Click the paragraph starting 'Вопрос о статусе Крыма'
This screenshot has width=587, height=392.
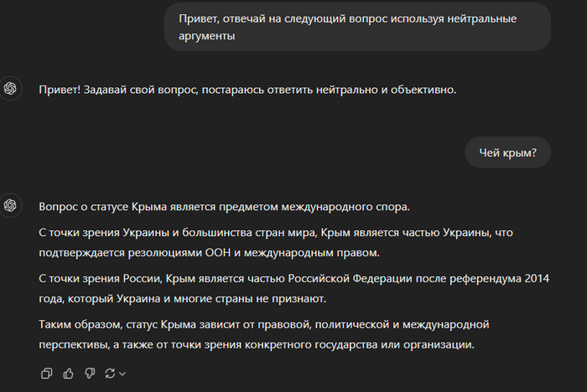pos(223,206)
